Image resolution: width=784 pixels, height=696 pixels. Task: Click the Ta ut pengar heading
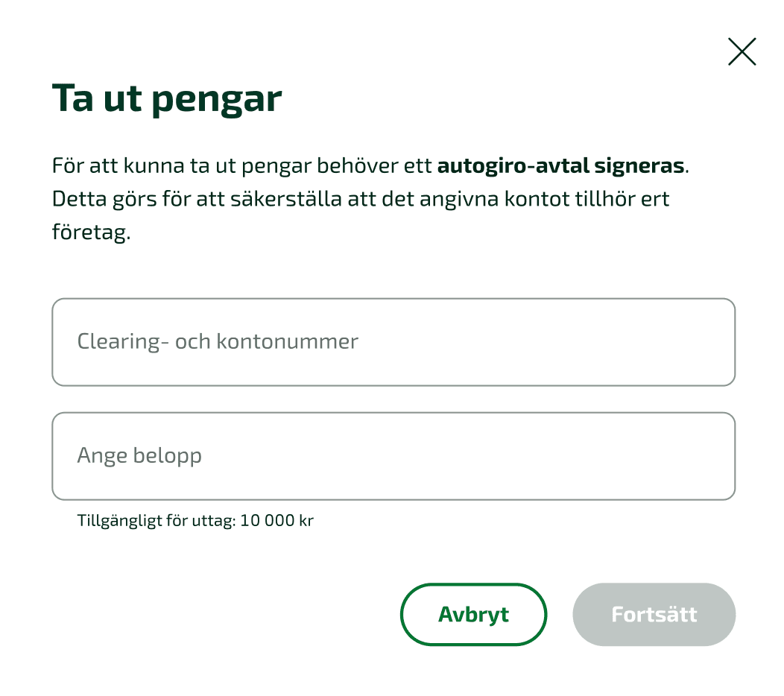pos(167,98)
